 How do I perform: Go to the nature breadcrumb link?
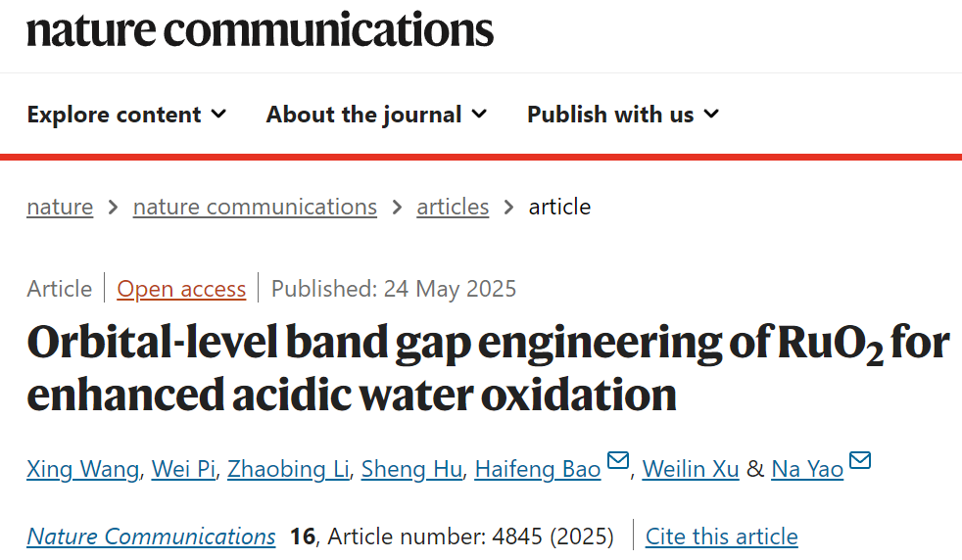tap(60, 208)
